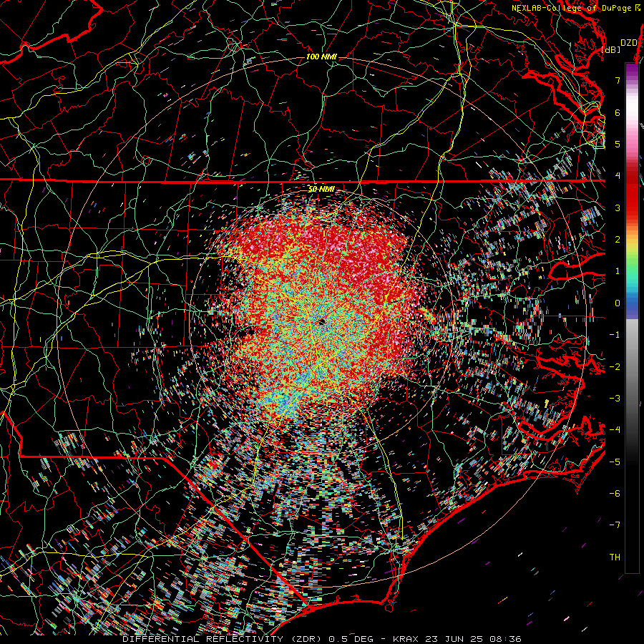This screenshot has width=644, height=644.
Task: Click the KRAX radar site identifier
Action: [407, 639]
